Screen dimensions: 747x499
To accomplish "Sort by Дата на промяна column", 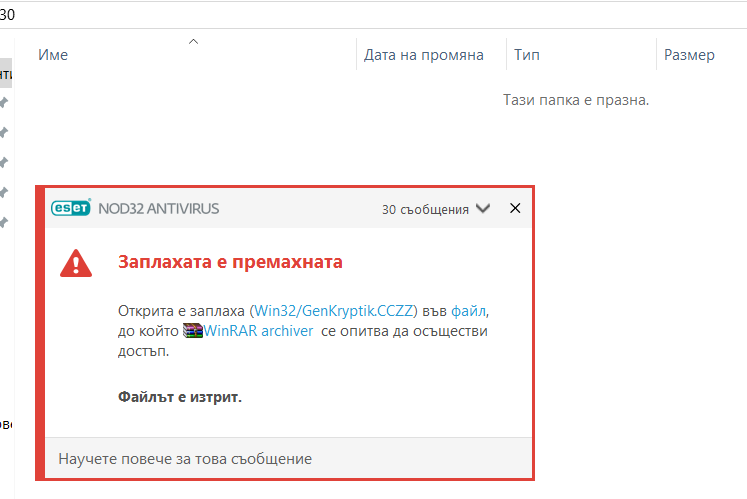I will pos(424,55).
